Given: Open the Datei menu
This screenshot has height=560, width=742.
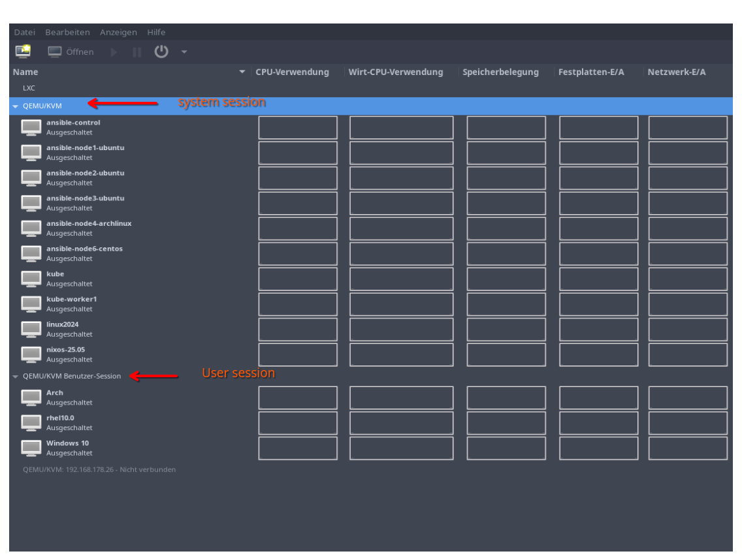Looking at the screenshot, I should 25,32.
